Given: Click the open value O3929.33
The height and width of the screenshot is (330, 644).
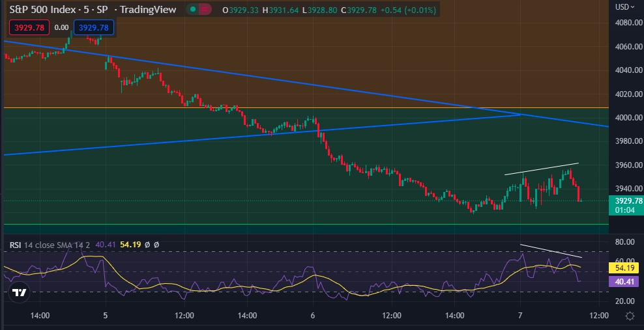Looking at the screenshot, I should 241,10.
